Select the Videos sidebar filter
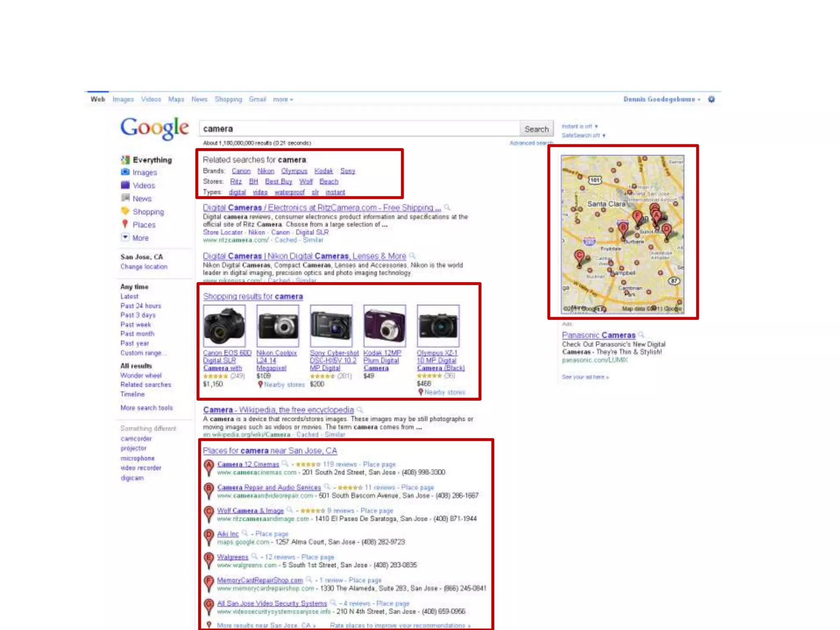 (x=144, y=185)
